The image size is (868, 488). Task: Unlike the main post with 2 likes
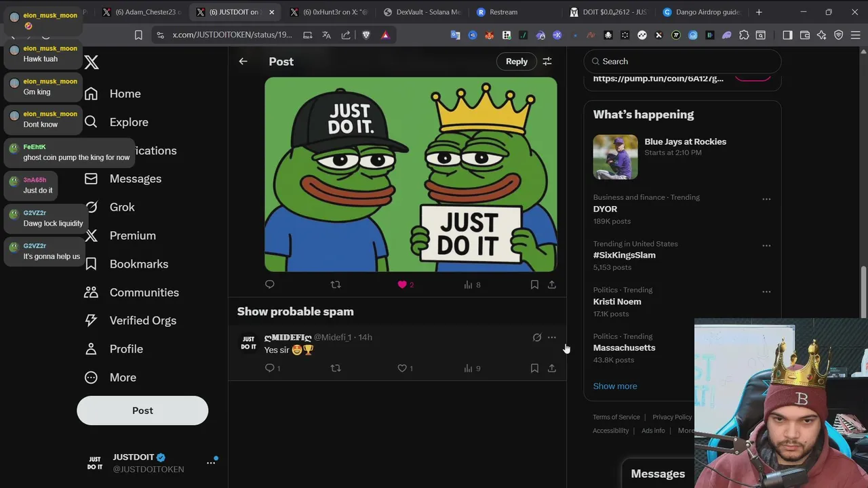click(x=406, y=285)
